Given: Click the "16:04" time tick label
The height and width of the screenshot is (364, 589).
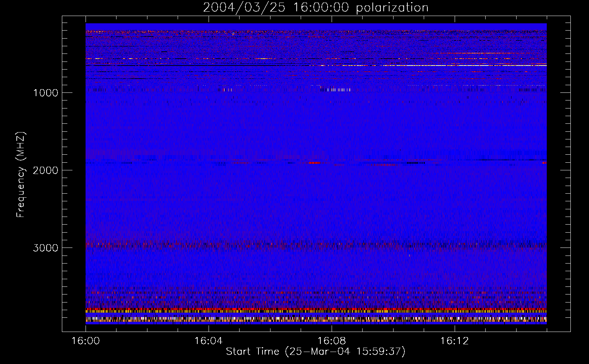Looking at the screenshot, I should coord(209,341).
